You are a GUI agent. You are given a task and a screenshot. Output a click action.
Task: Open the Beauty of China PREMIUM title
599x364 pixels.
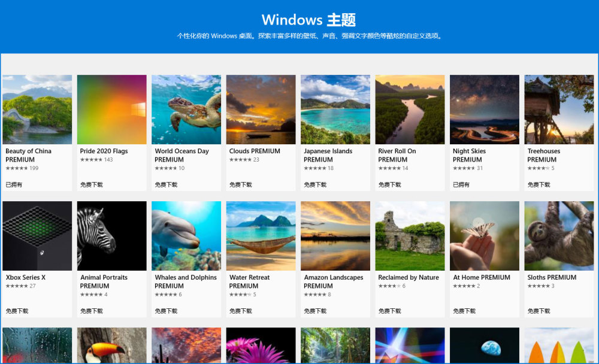pos(28,155)
